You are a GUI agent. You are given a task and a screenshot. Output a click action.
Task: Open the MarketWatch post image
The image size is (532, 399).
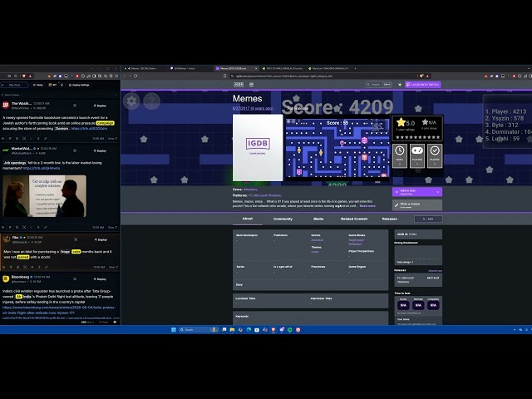44,196
